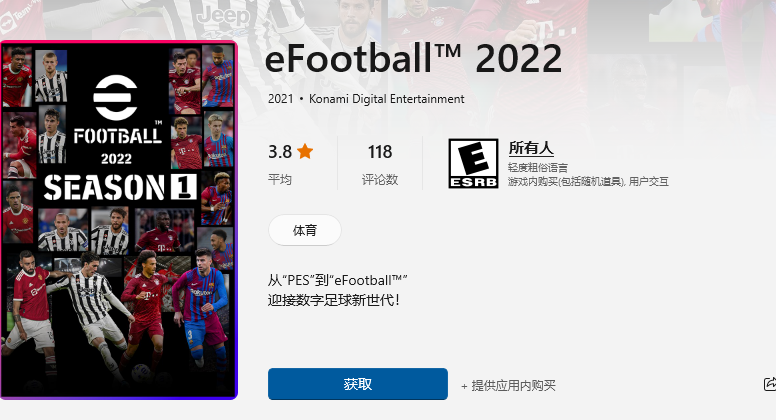Viewport: 776px width, 420px height.
Task: Click the orange star rating icon
Action: click(x=305, y=151)
